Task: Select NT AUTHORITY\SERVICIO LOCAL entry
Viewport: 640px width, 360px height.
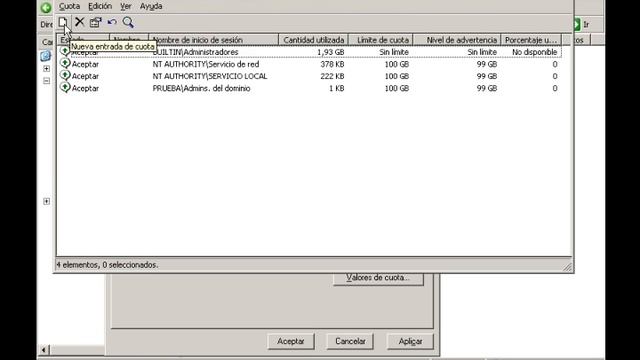Action: coord(210,76)
